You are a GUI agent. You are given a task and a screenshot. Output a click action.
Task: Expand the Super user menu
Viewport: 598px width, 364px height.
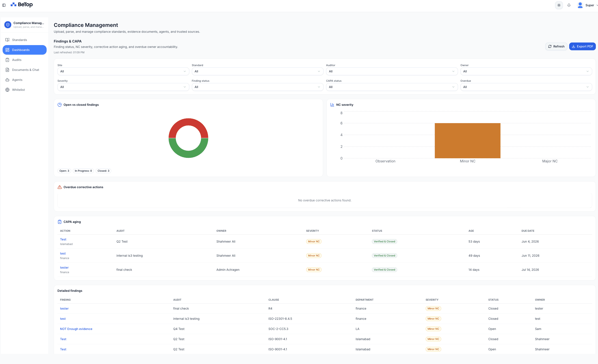tap(591, 5)
